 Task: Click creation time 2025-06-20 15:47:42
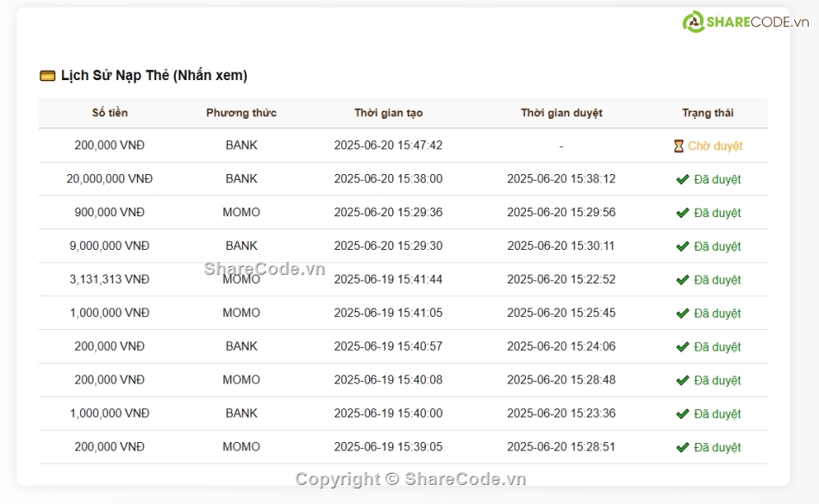388,146
